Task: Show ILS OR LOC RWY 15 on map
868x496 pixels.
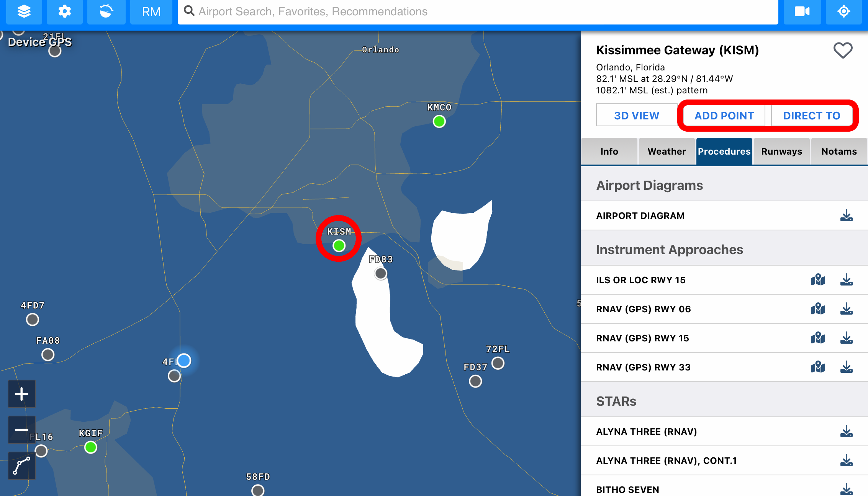Action: click(x=818, y=280)
